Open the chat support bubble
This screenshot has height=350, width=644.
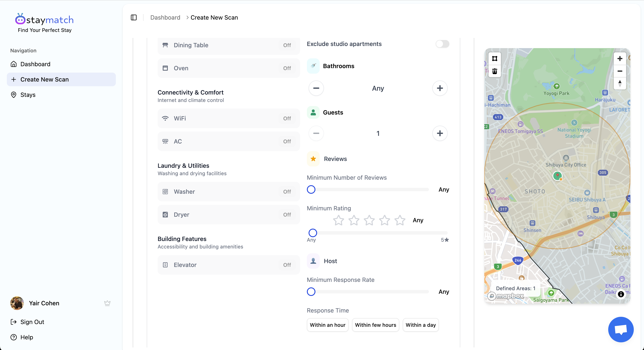tap(621, 329)
